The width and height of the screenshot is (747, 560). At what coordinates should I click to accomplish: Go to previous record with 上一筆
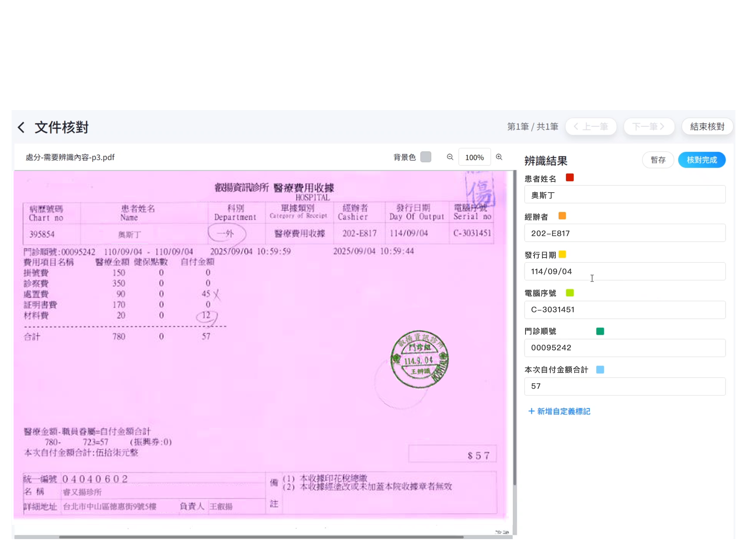tap(591, 127)
